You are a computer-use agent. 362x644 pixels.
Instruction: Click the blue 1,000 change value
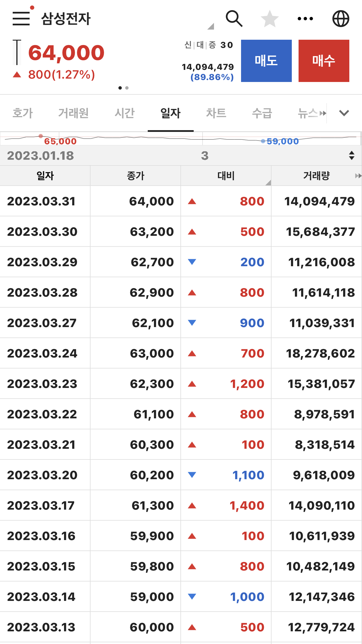[247, 597]
